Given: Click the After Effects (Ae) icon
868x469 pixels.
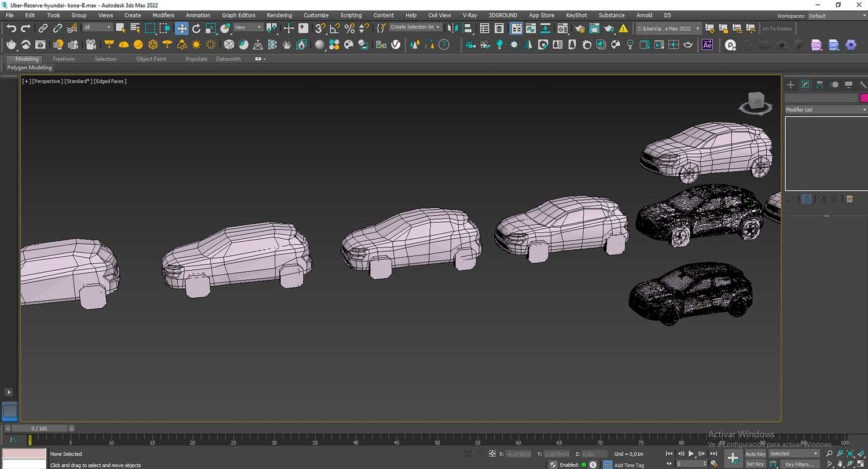Looking at the screenshot, I should tap(707, 45).
